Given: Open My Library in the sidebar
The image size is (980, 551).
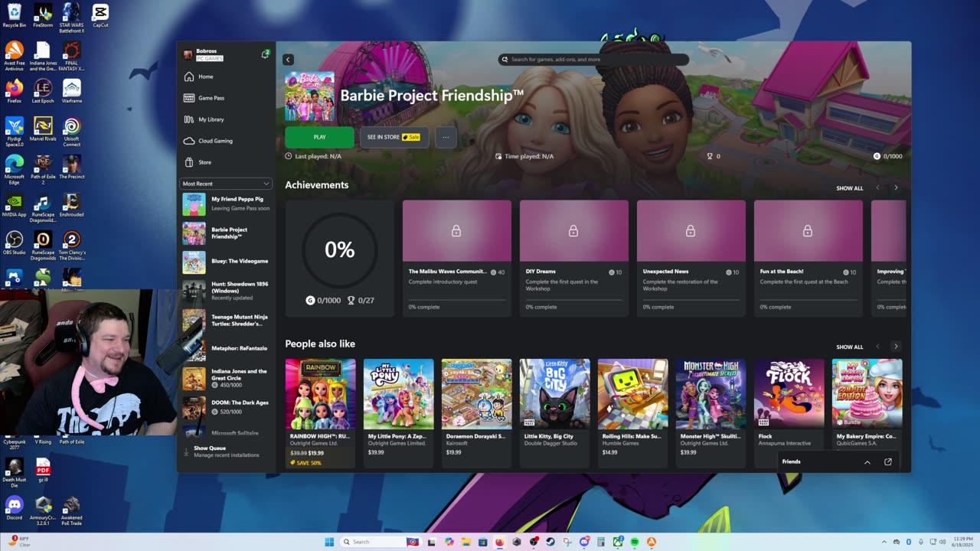Looking at the screenshot, I should [225, 119].
